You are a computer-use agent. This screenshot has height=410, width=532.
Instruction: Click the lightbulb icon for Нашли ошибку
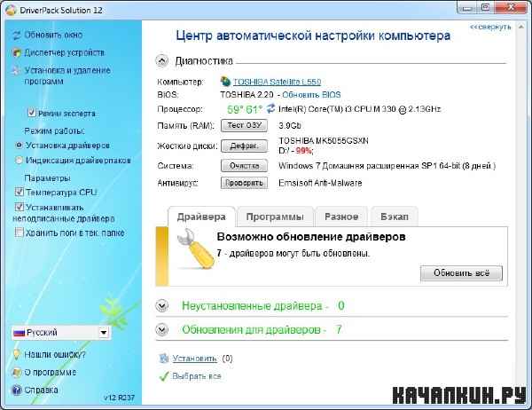click(x=16, y=355)
